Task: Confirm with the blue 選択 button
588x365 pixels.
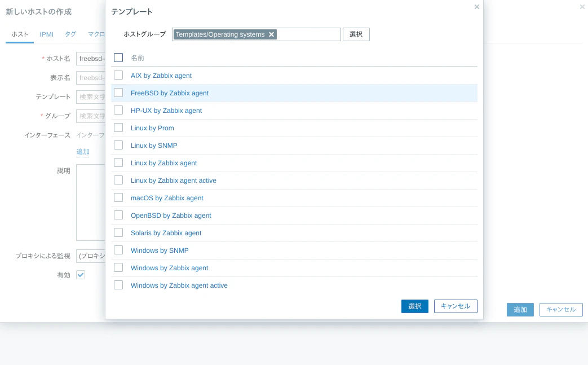Action: coord(415,306)
